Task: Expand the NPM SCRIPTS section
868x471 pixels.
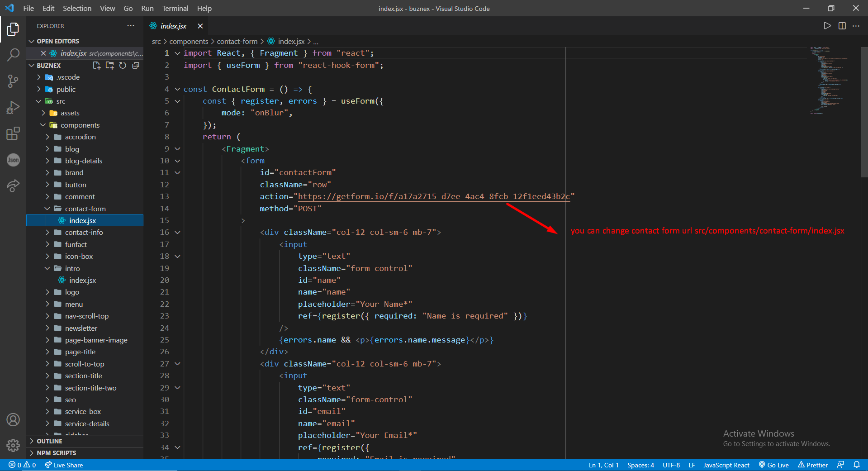Action: coord(85,453)
